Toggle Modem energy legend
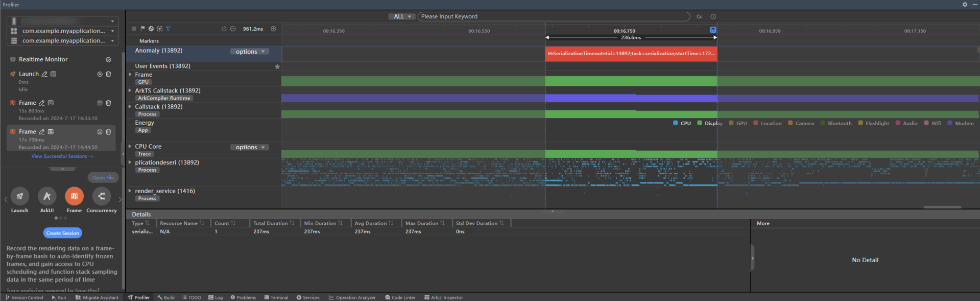 961,123
